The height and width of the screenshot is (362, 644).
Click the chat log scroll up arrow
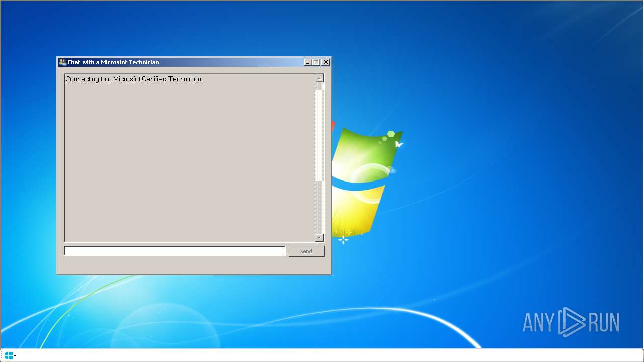319,78
